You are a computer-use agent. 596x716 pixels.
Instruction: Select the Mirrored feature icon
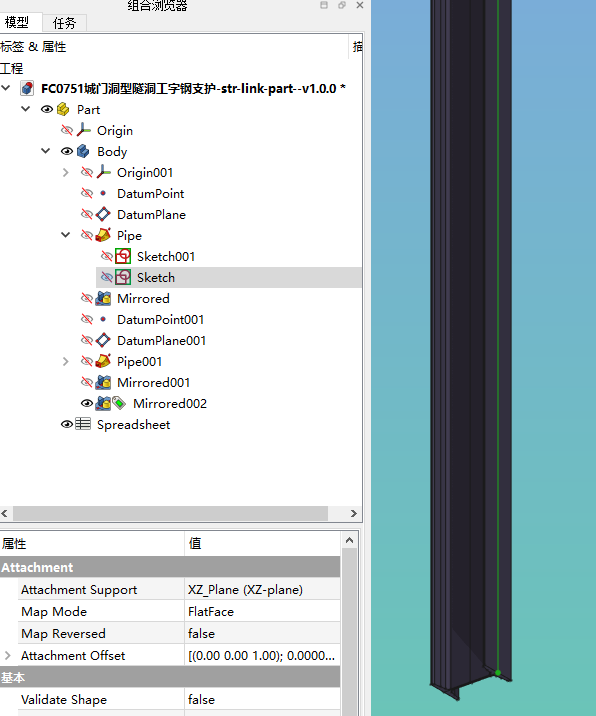tap(103, 298)
